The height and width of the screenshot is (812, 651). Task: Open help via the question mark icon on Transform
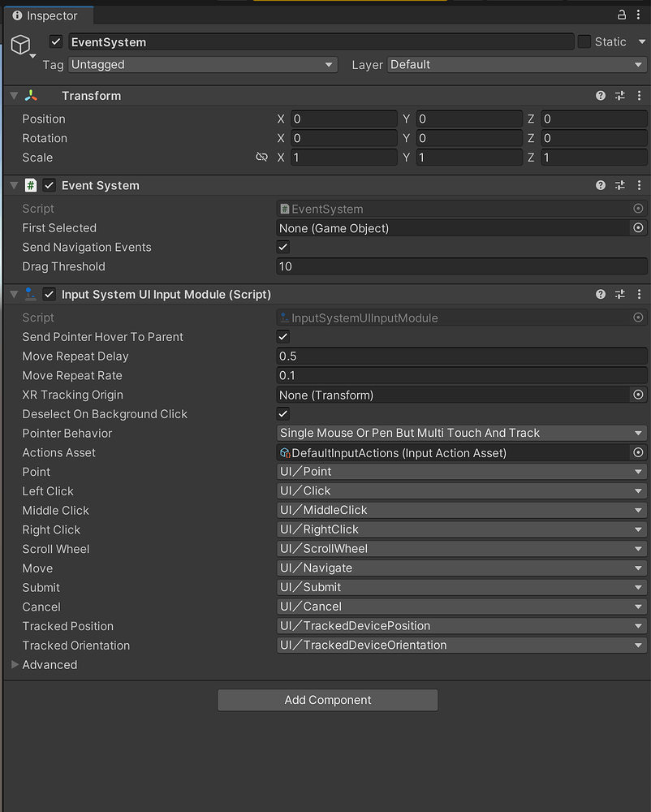coord(600,95)
